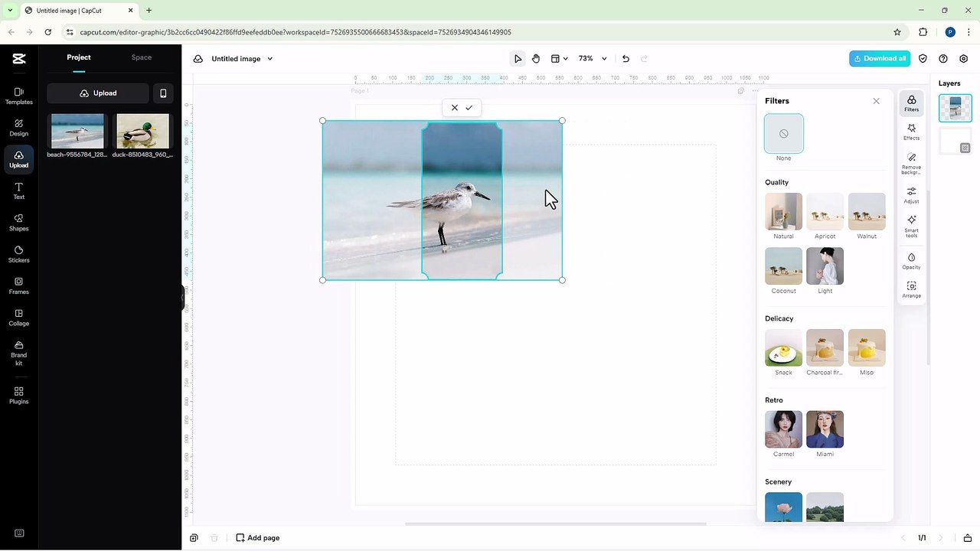Click Add page button
Viewport: 980px width, 551px height.
[x=258, y=538]
